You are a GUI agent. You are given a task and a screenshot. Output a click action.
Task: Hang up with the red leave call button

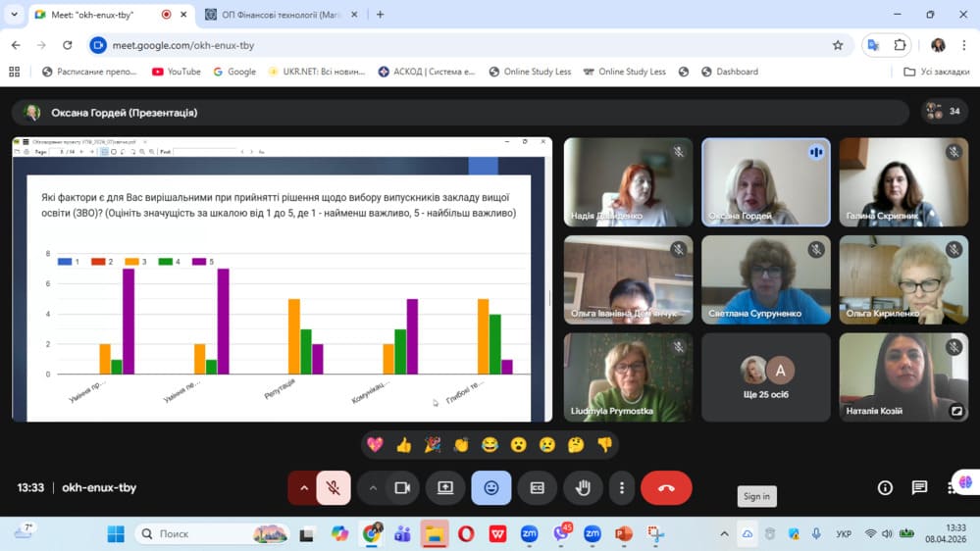666,488
